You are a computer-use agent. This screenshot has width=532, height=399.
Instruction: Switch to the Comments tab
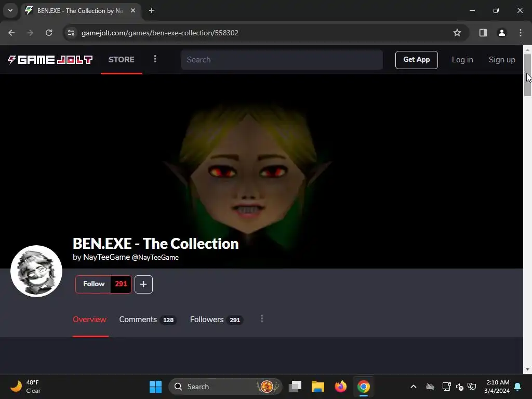pos(148,320)
